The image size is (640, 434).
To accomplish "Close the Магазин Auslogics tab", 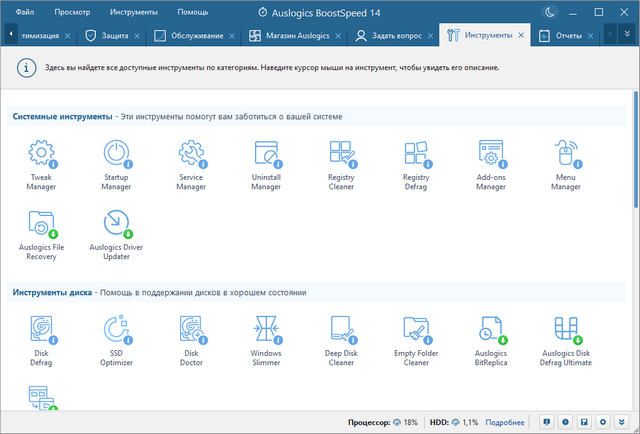I will tap(338, 35).
